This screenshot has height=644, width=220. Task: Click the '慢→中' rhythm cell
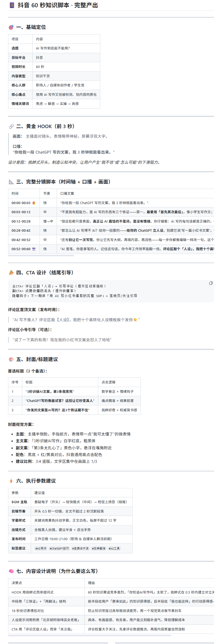click(x=48, y=221)
